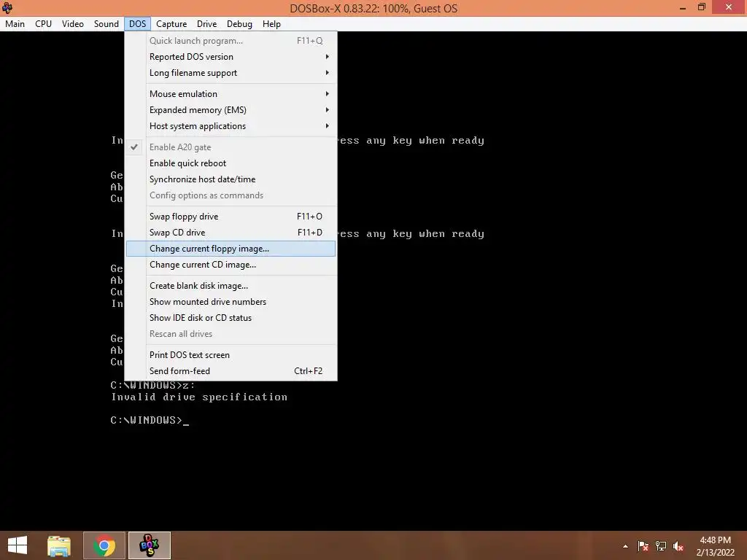The width and height of the screenshot is (747, 560).
Task: Open Action Center flag icon
Action: point(643,546)
